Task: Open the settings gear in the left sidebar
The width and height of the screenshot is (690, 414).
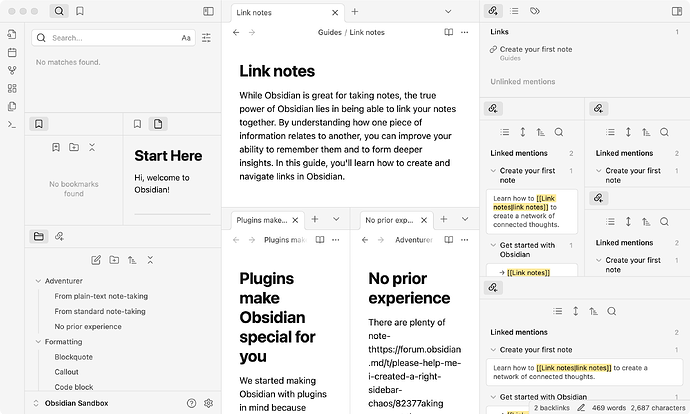Action: 209,403
